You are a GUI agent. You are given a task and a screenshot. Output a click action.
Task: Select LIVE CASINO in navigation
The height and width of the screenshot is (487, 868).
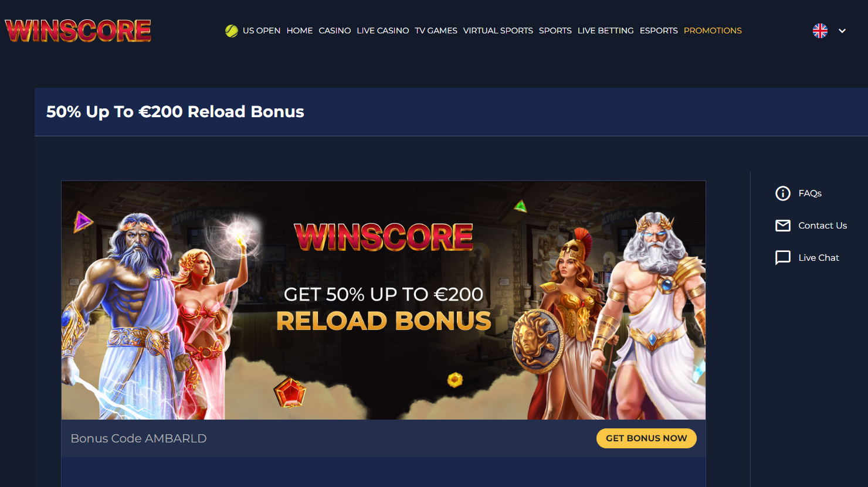383,30
